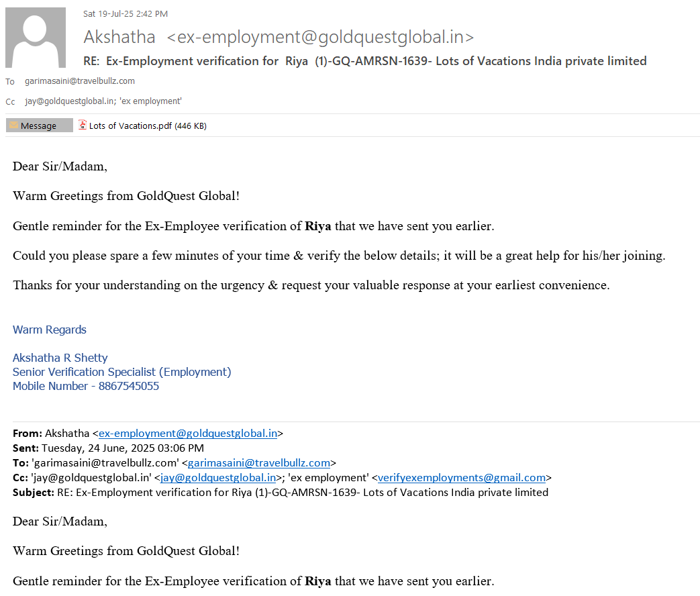The height and width of the screenshot is (596, 700).
Task: Click the date Sat 19-Jul-25 2:42 PM
Action: (x=125, y=13)
